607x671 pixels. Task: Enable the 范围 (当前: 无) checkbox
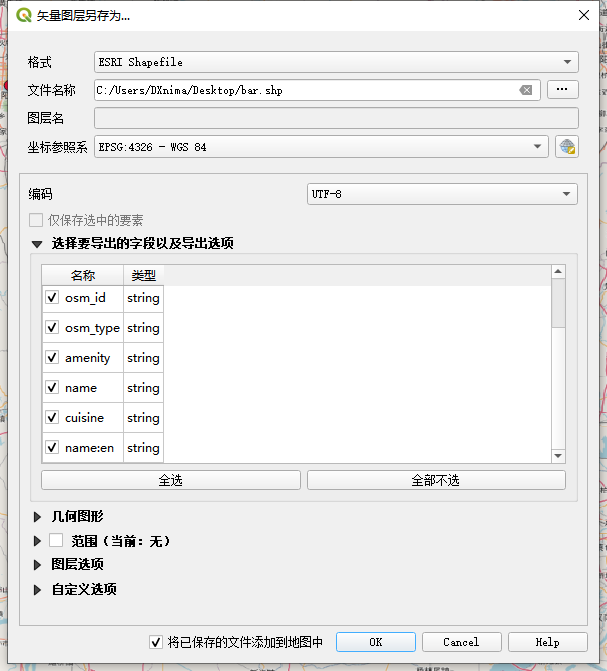point(56,540)
